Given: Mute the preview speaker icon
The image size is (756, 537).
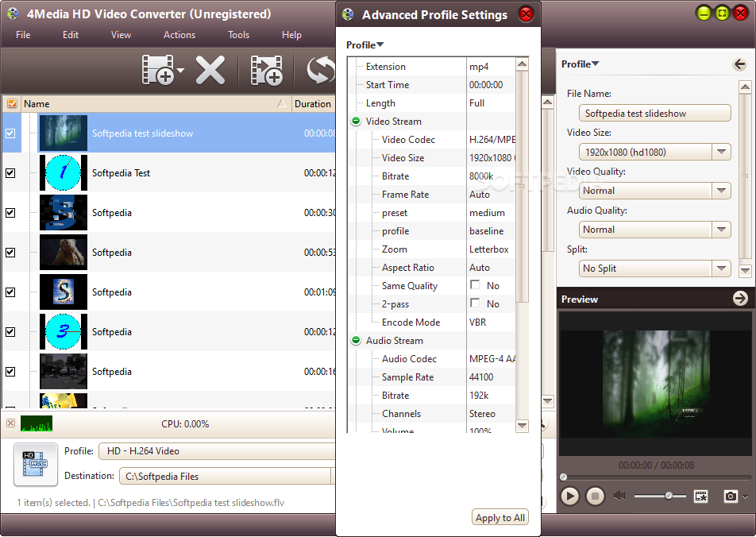Looking at the screenshot, I should (x=619, y=496).
